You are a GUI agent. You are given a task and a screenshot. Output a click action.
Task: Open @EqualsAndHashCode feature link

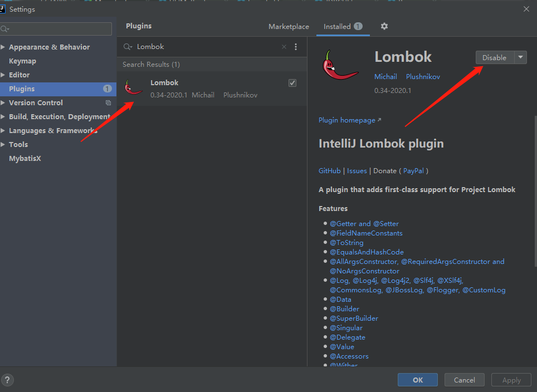click(x=367, y=252)
